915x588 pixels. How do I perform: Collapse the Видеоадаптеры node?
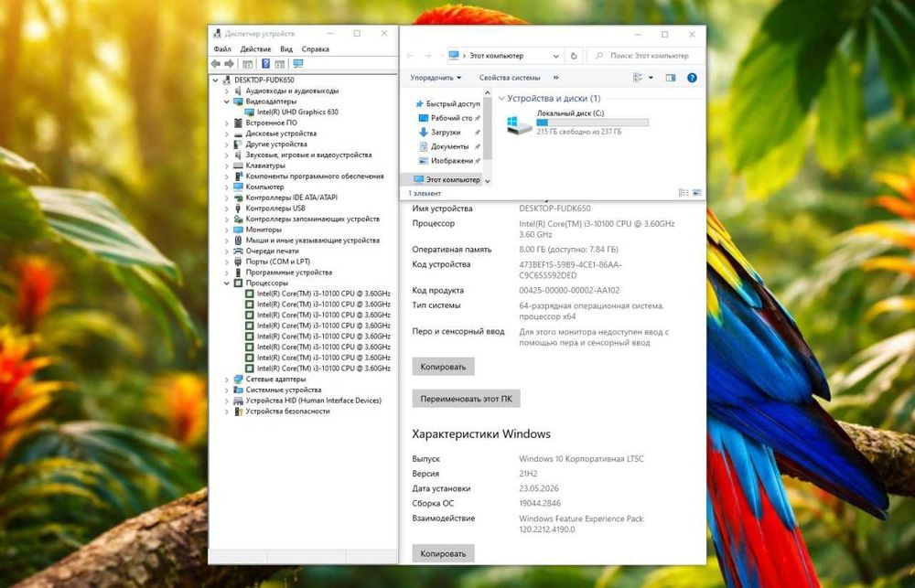pyautogui.click(x=227, y=102)
